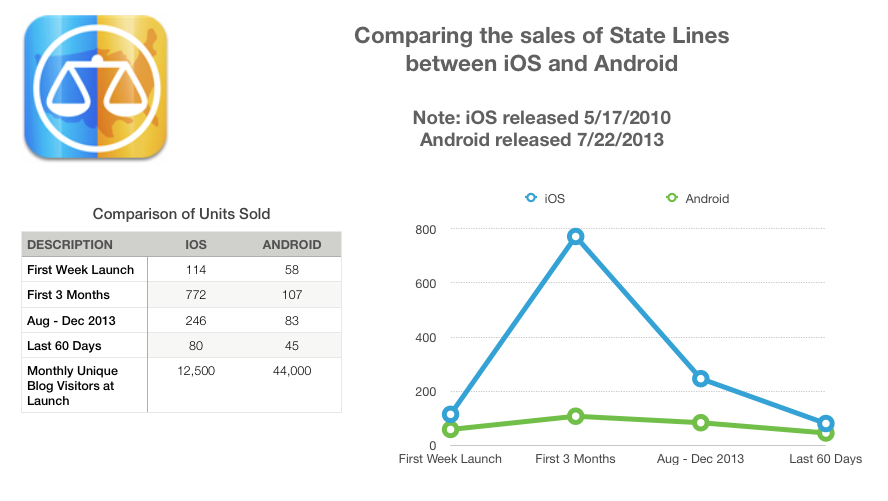Click the blue iOS legend marker
This screenshot has width=888, height=501.
click(x=530, y=198)
